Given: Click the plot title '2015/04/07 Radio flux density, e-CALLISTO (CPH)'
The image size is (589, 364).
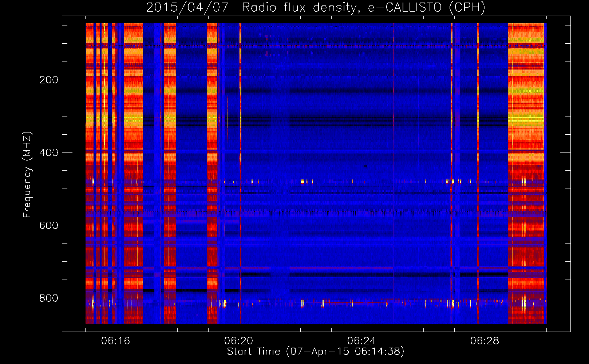Looking at the screenshot, I should (316, 8).
